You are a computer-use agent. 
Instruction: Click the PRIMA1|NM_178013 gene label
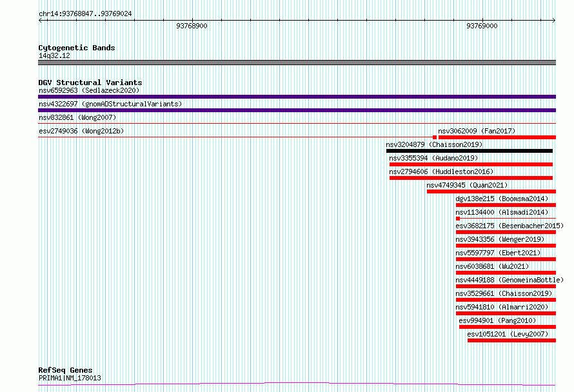70,378
